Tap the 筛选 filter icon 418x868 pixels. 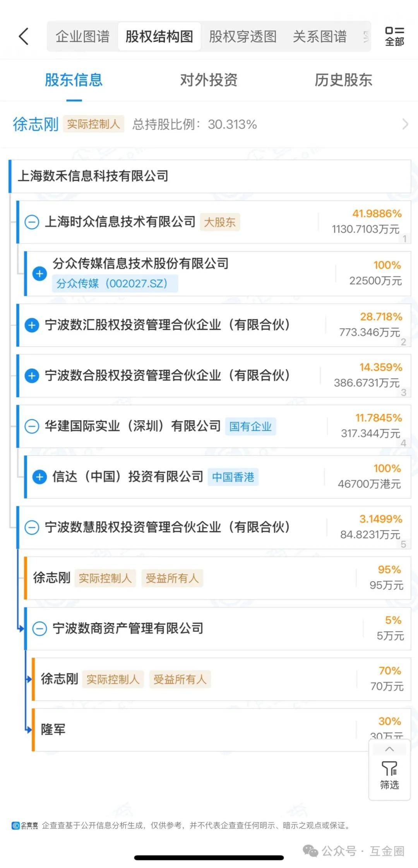coord(389,775)
